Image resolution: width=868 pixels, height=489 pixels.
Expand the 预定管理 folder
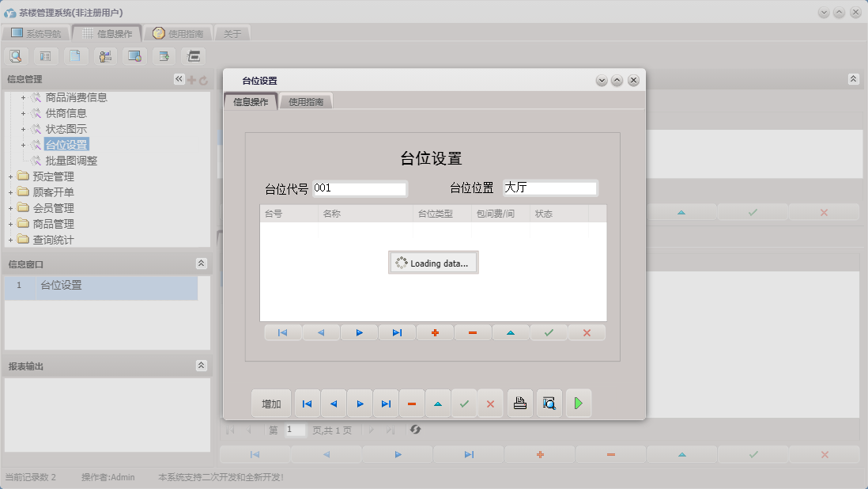(x=10, y=176)
